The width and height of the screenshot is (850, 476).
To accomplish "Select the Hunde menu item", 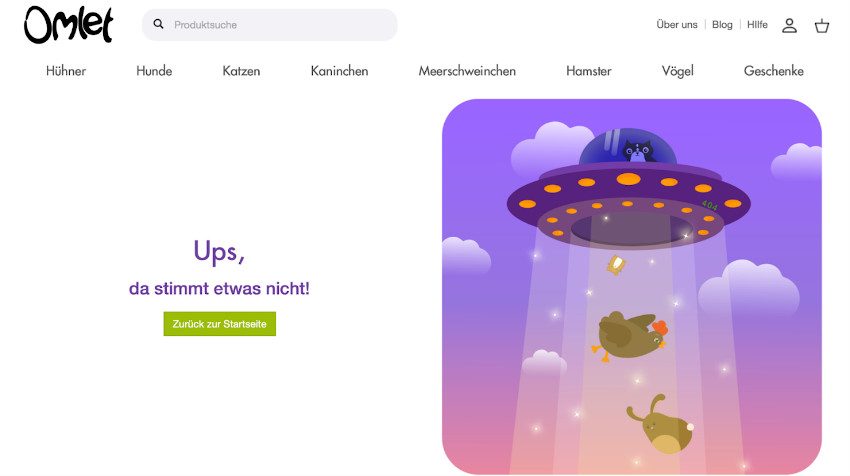I will click(x=154, y=71).
